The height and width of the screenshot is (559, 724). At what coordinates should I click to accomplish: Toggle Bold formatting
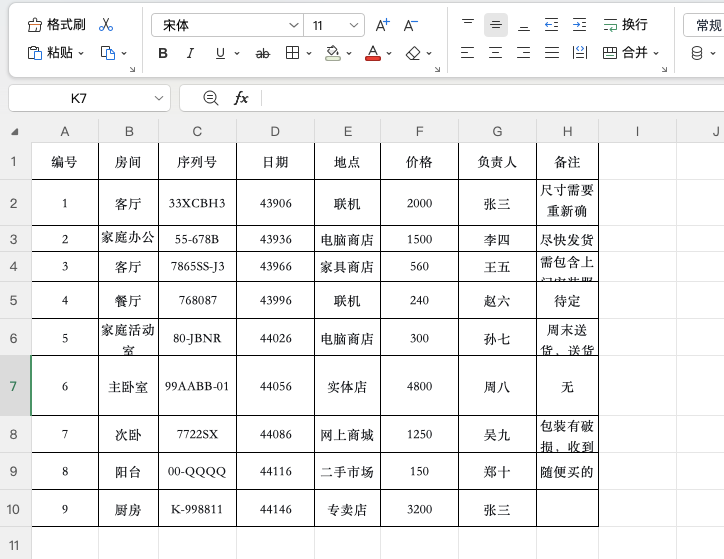(x=163, y=54)
